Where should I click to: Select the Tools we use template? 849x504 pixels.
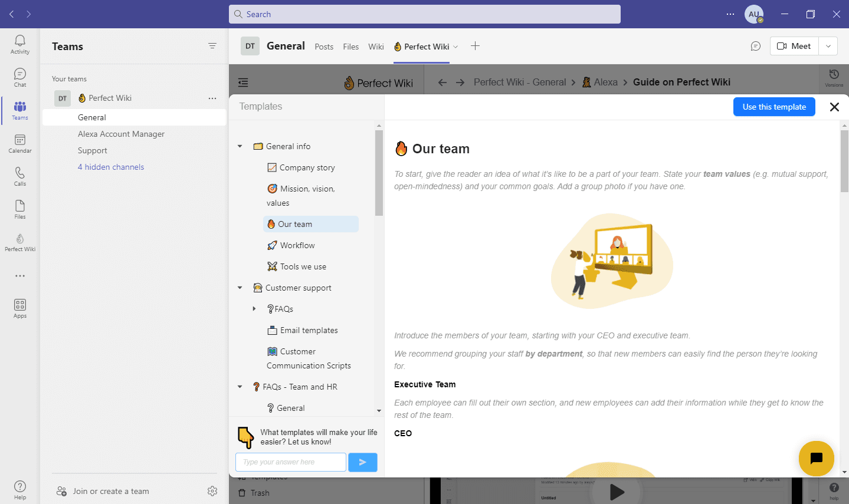(297, 266)
